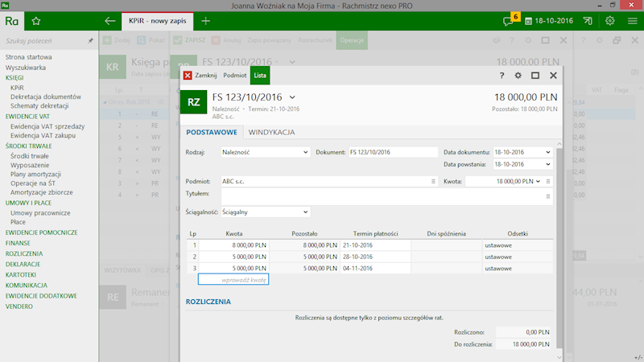Select installment amount 8 000,00 PLN Kwota cell
Viewport: 644px width, 362px height.
pyautogui.click(x=233, y=245)
